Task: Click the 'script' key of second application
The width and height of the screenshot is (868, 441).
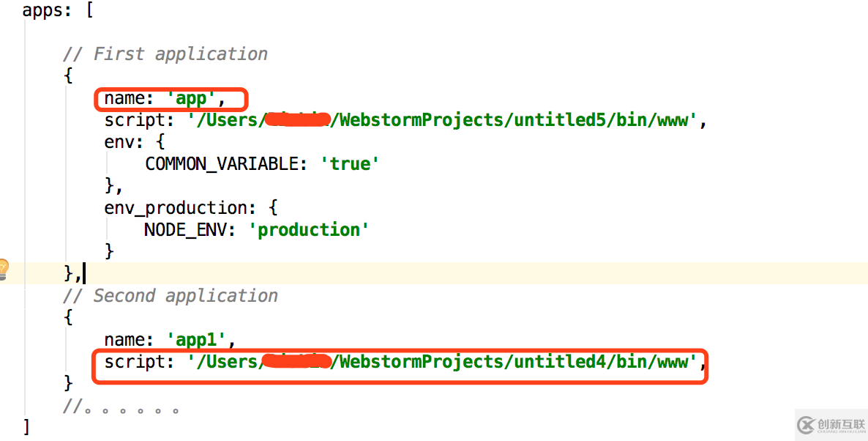Action: (135, 362)
